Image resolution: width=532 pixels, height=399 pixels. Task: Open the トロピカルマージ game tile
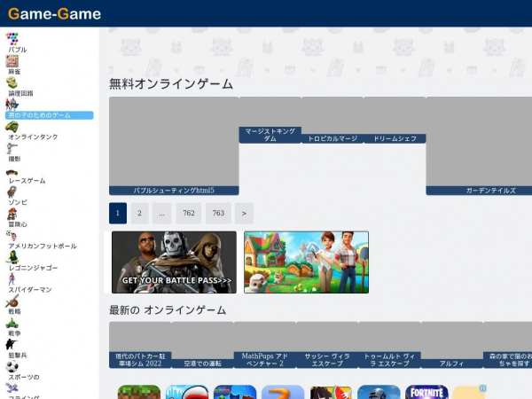click(332, 120)
